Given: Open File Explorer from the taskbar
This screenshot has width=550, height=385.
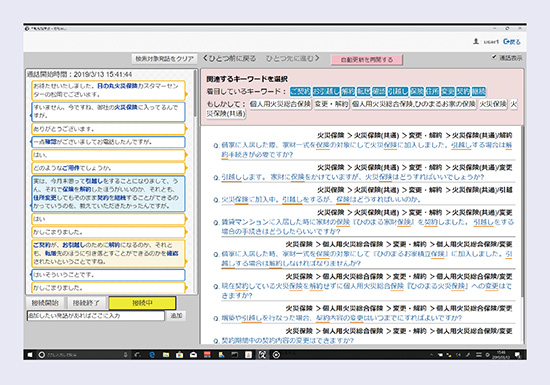Looking at the screenshot, I should [x=166, y=355].
